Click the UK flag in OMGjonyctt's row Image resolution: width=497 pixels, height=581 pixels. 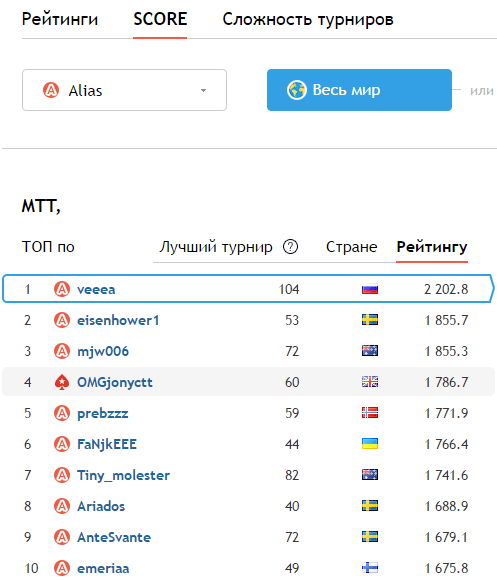click(x=370, y=382)
